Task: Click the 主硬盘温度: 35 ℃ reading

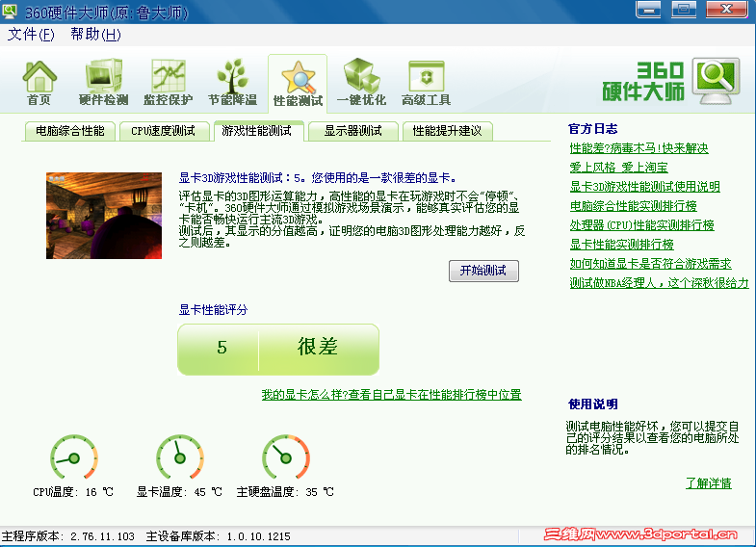Action: [x=285, y=492]
